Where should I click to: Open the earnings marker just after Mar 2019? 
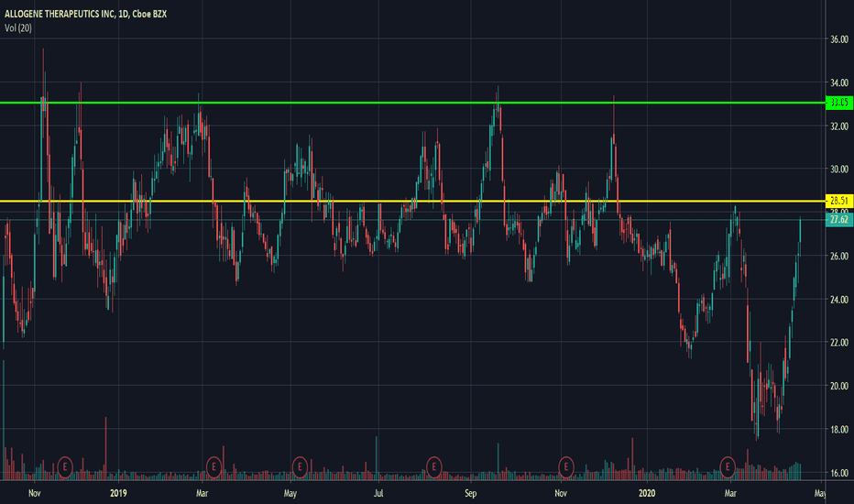point(214,467)
